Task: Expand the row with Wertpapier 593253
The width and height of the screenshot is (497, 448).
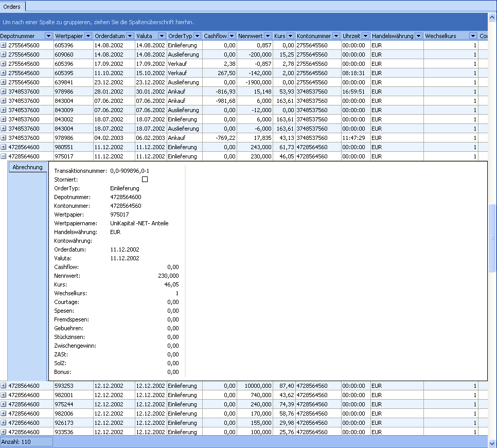Action: pos(4,386)
